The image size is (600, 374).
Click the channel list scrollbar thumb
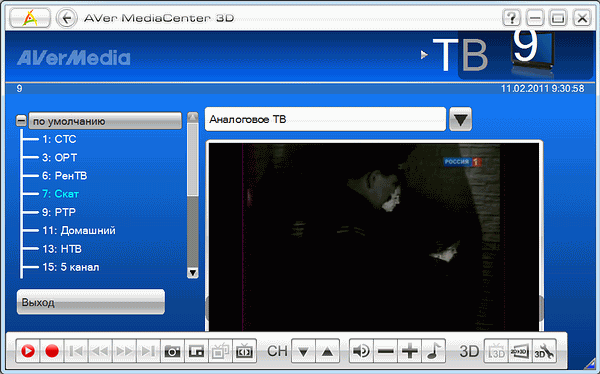pyautogui.click(x=193, y=159)
